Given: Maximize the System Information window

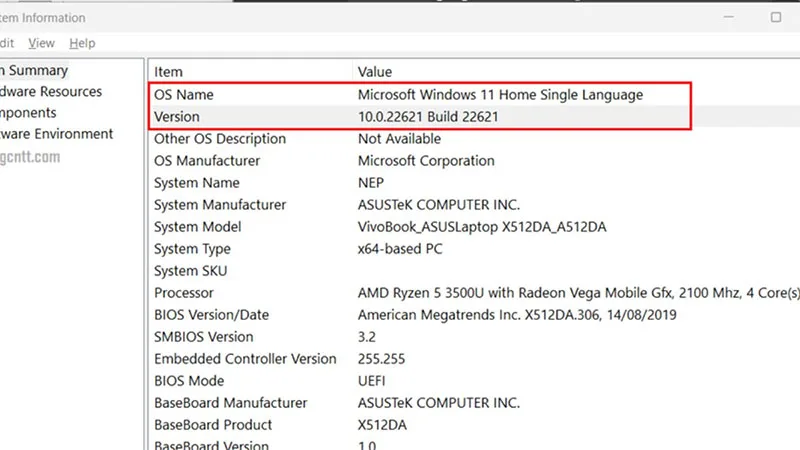Looking at the screenshot, I should click(776, 17).
